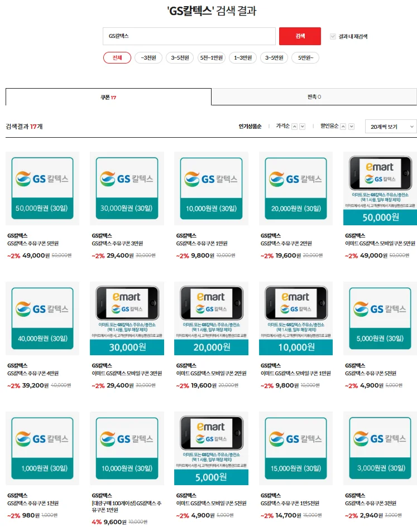The width and height of the screenshot is (417, 532).
Task: Select the 5천~1만원 price filter
Action: pyautogui.click(x=212, y=57)
